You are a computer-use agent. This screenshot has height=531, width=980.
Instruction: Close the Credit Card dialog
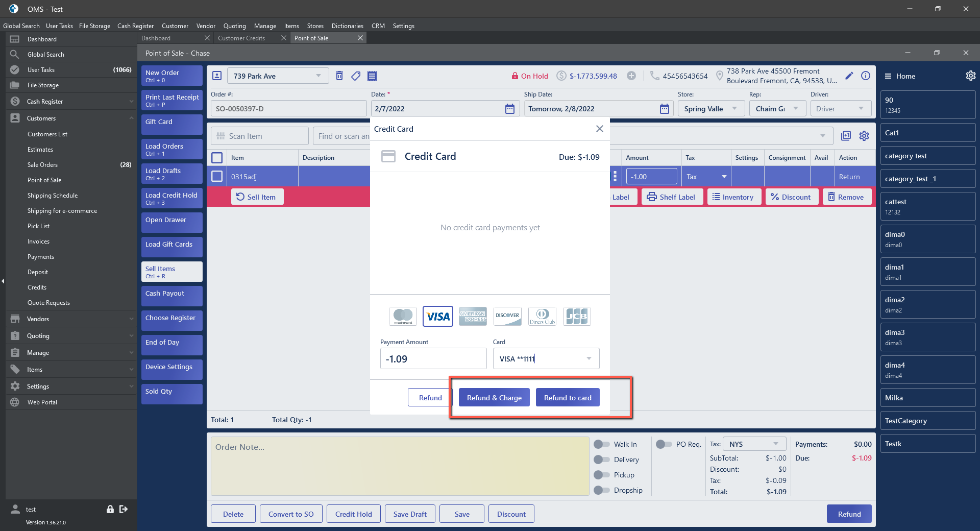600,129
